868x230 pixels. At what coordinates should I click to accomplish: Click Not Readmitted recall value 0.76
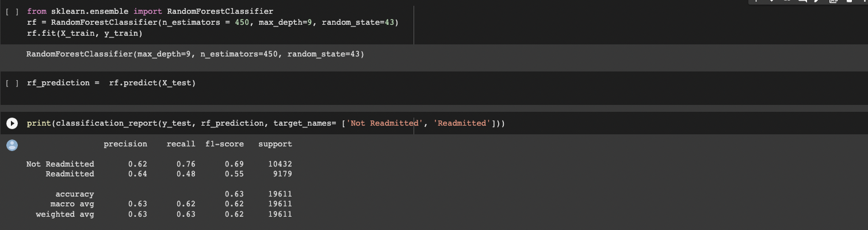[x=186, y=164]
